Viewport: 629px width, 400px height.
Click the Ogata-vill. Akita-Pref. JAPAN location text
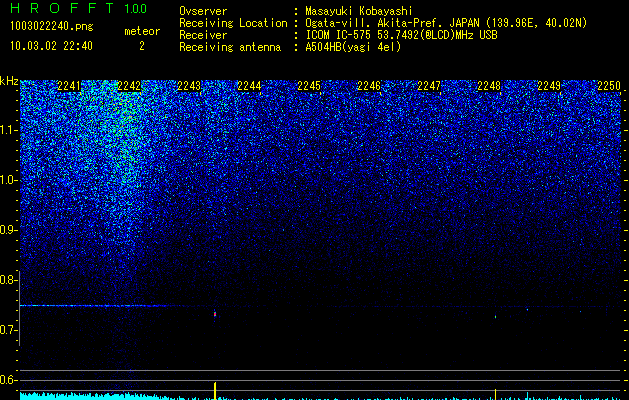pyautogui.click(x=446, y=23)
